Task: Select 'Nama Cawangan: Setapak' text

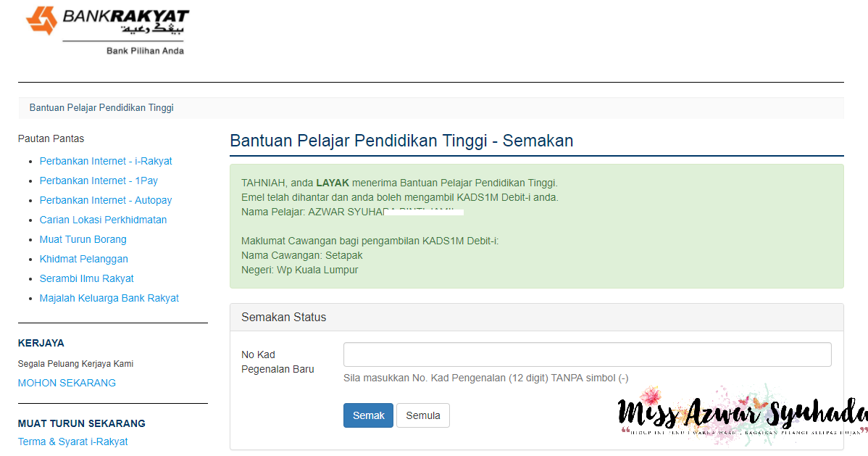Action: (301, 255)
